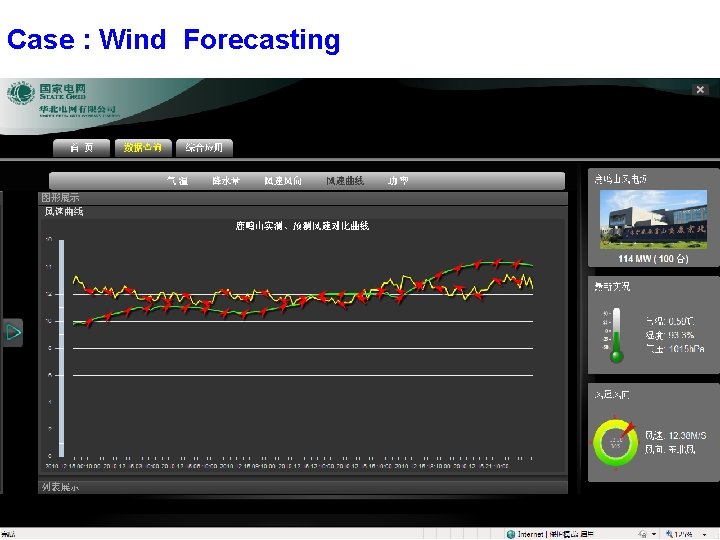Click the wind direction compass gauge

click(x=615, y=442)
